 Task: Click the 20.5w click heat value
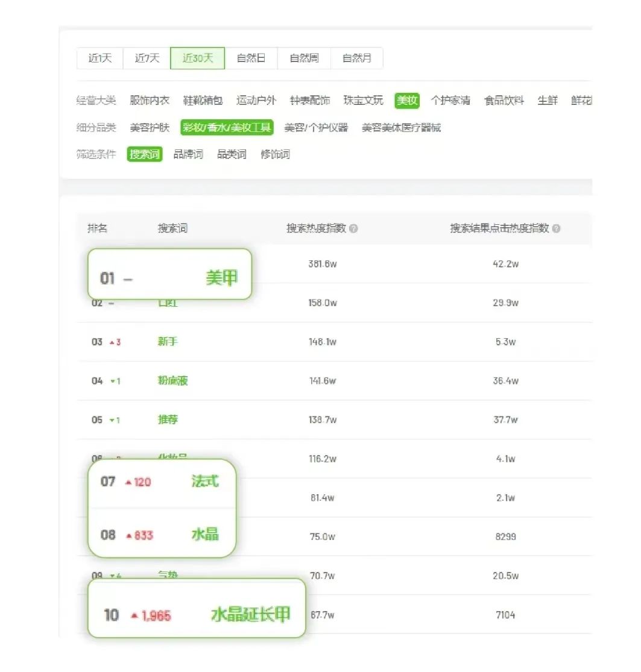pos(505,576)
